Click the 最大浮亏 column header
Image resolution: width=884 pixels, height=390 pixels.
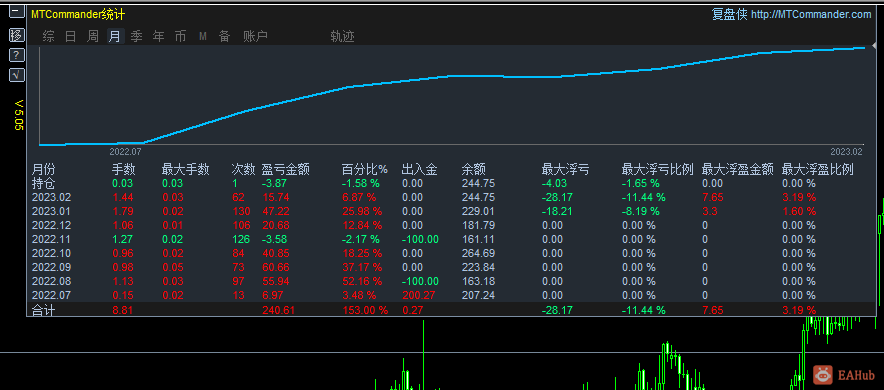(565, 170)
